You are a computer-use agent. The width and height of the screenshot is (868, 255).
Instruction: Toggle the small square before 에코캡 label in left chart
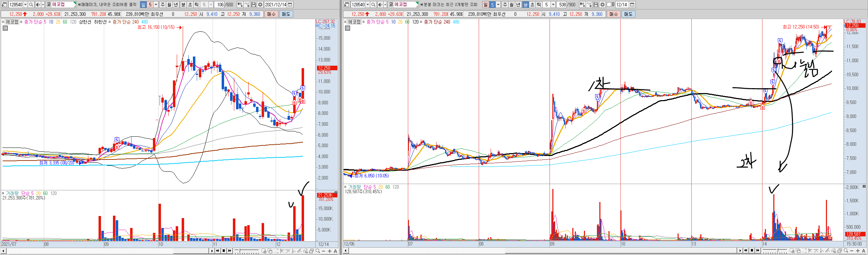tap(3, 22)
